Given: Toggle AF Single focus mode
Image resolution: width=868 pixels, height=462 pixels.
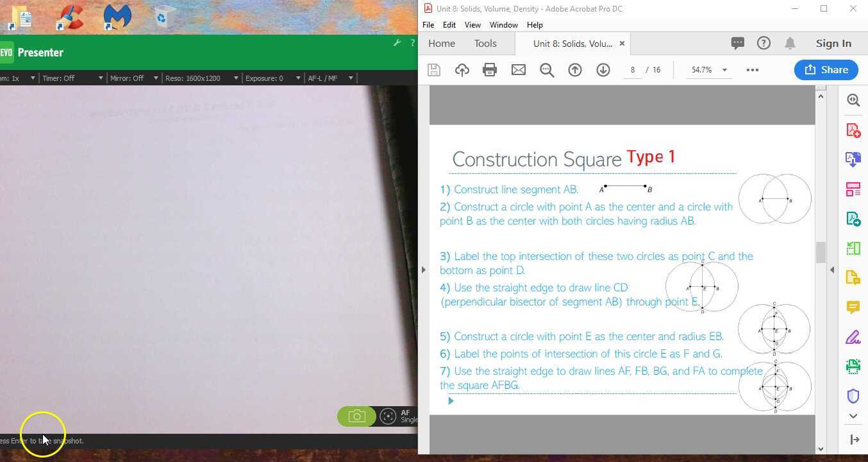Looking at the screenshot, I should [x=388, y=416].
